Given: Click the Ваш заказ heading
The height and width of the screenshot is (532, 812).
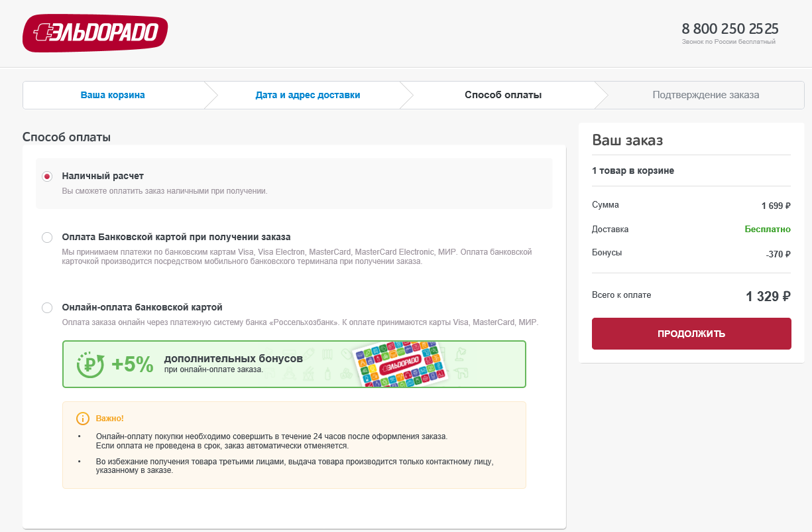Looking at the screenshot, I should pos(627,140).
